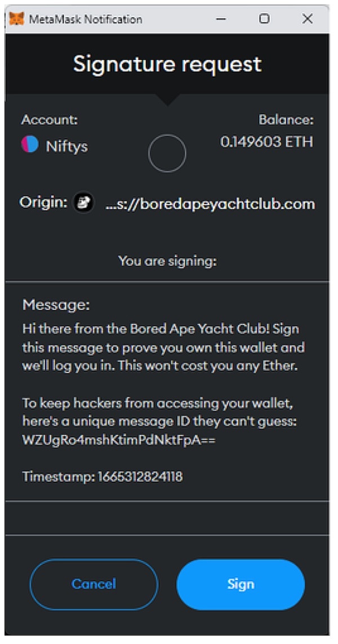
Task: Maximize the MetaMask Notification window
Action: point(264,19)
